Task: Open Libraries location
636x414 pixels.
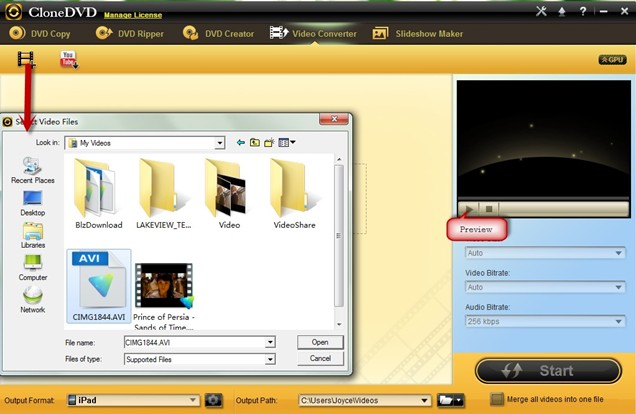Action: [32, 236]
